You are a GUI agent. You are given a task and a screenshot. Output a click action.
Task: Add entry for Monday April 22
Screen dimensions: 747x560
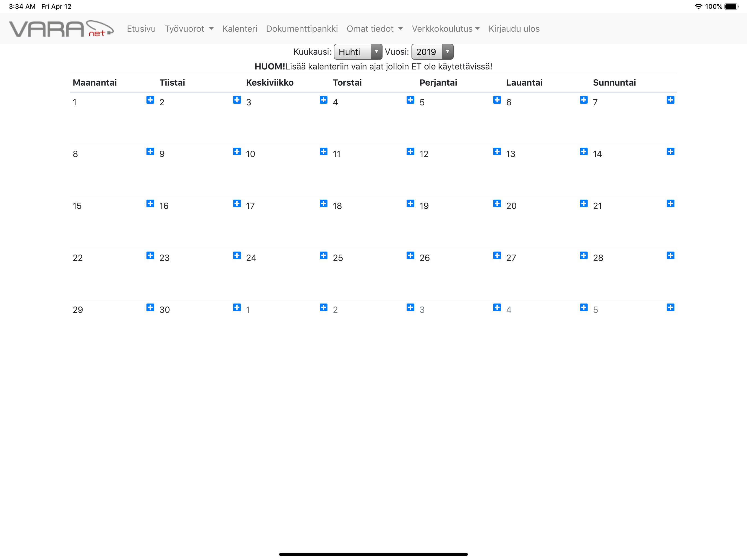pyautogui.click(x=150, y=255)
